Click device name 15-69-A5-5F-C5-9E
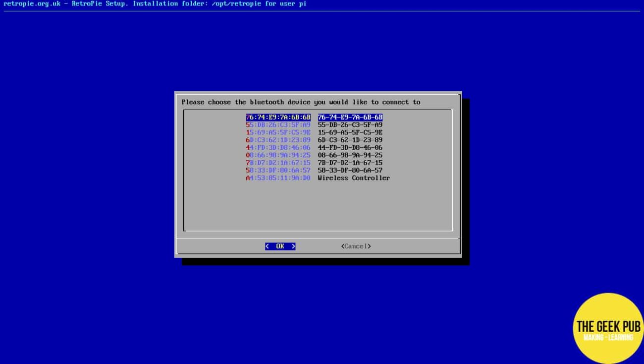This screenshot has width=644, height=364. (x=350, y=132)
